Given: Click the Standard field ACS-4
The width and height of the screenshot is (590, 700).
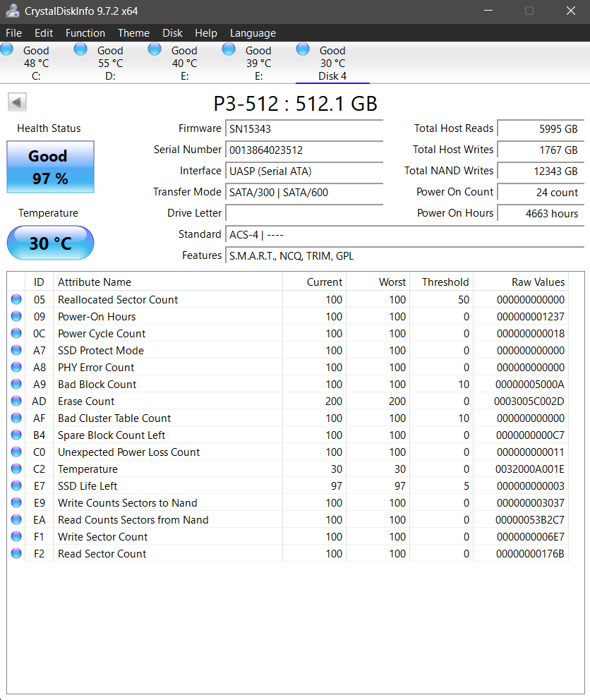Looking at the screenshot, I should (404, 235).
